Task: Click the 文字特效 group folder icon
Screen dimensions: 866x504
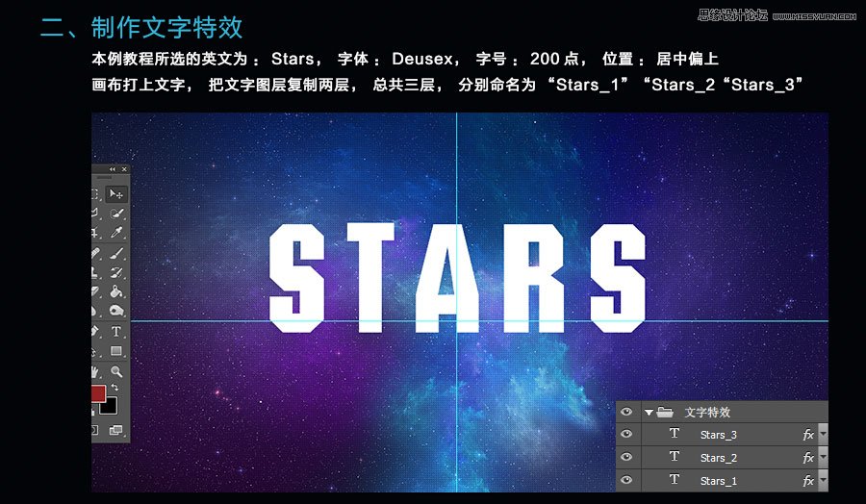Action: click(x=665, y=412)
